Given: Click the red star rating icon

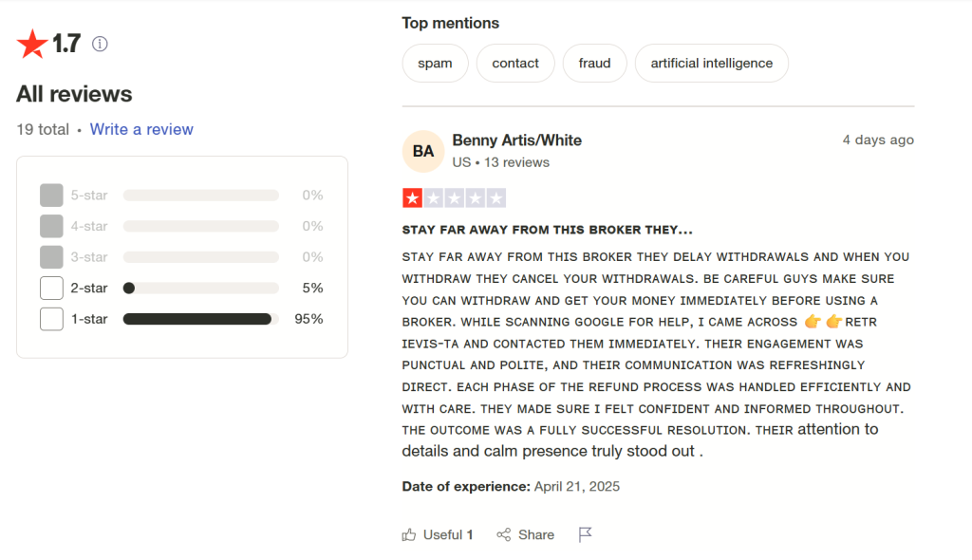Looking at the screenshot, I should point(32,44).
